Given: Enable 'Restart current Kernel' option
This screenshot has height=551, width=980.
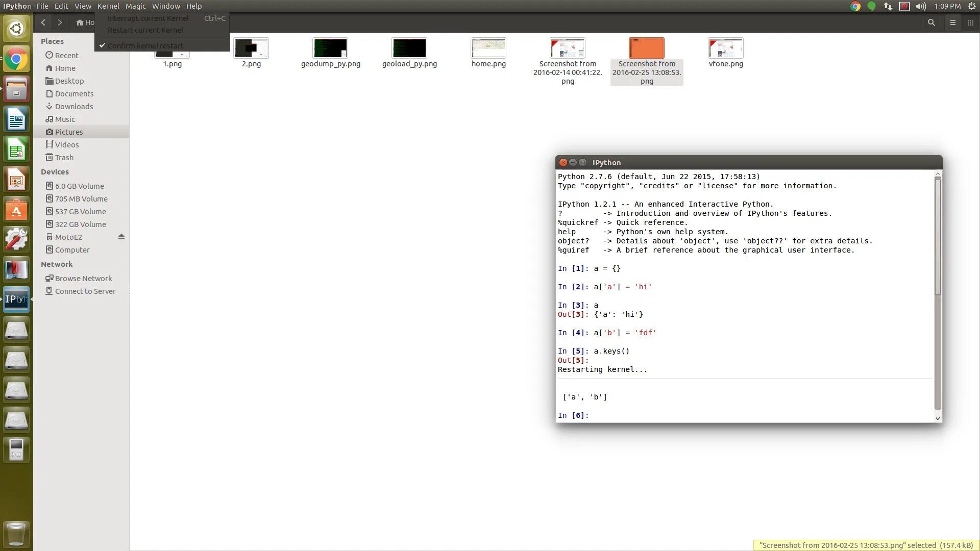Looking at the screenshot, I should (x=145, y=30).
